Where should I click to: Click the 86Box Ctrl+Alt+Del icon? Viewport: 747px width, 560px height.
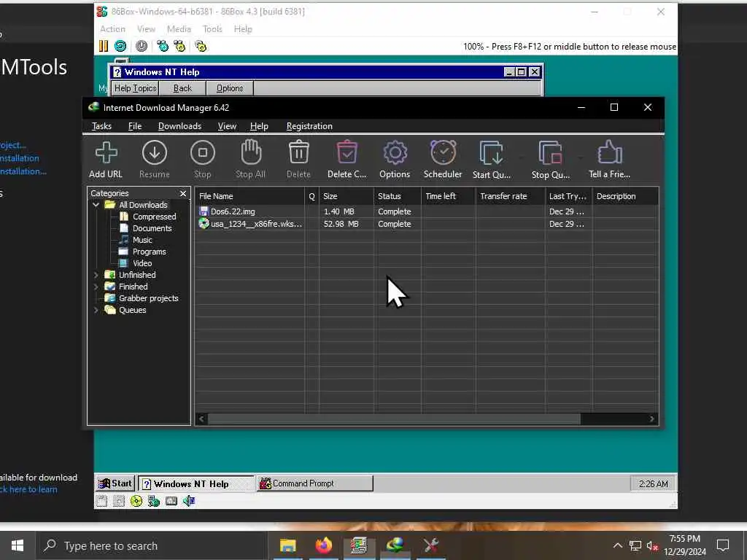pyautogui.click(x=163, y=46)
